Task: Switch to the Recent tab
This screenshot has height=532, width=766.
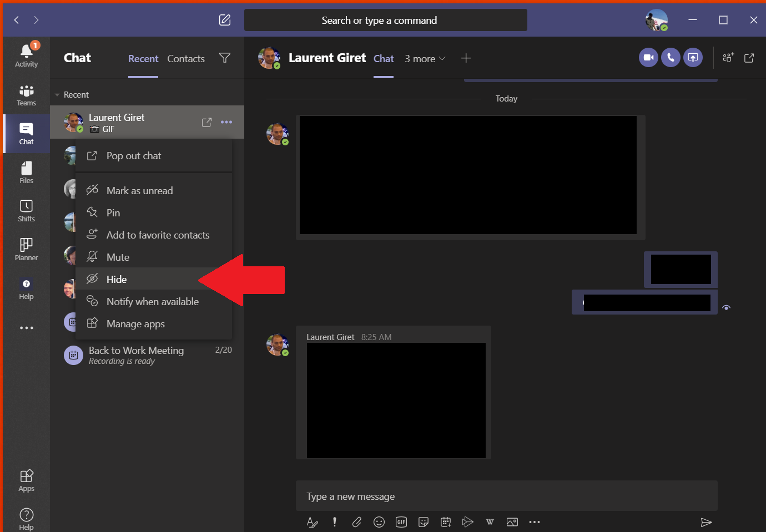Action: (143, 59)
